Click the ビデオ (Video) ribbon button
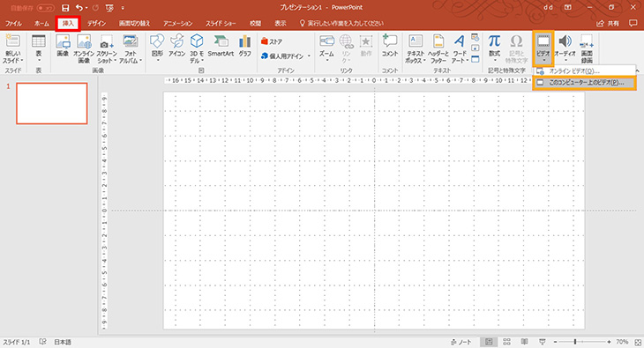 543,48
